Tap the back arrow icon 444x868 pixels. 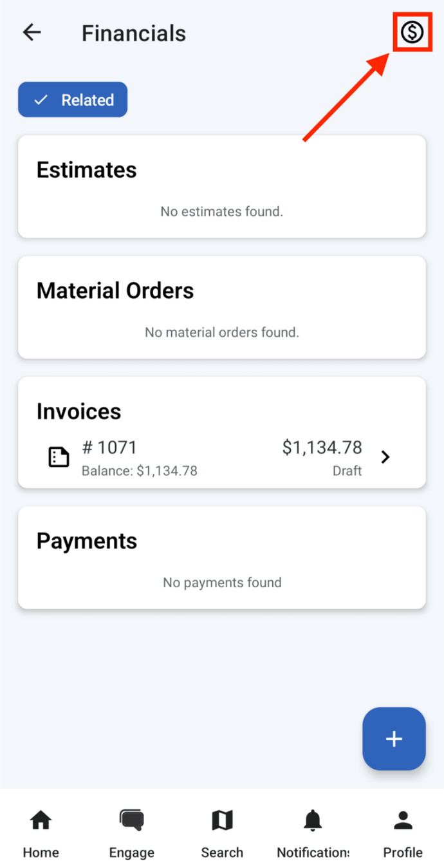point(32,32)
